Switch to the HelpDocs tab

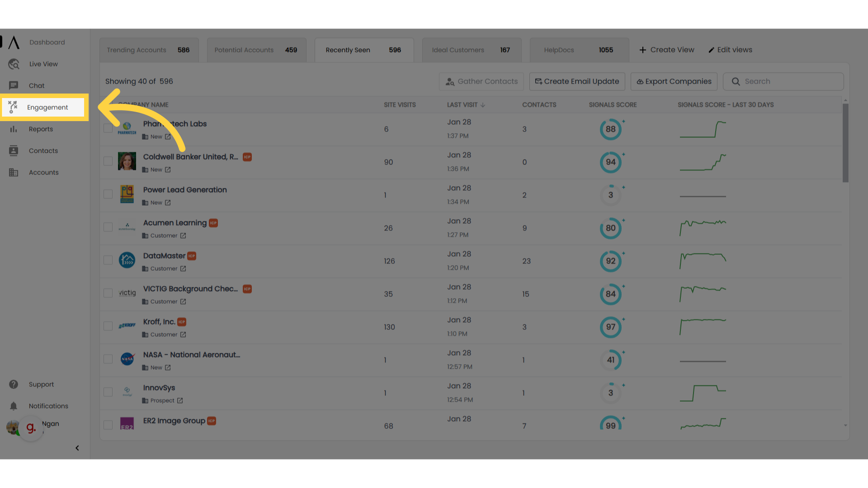click(579, 50)
